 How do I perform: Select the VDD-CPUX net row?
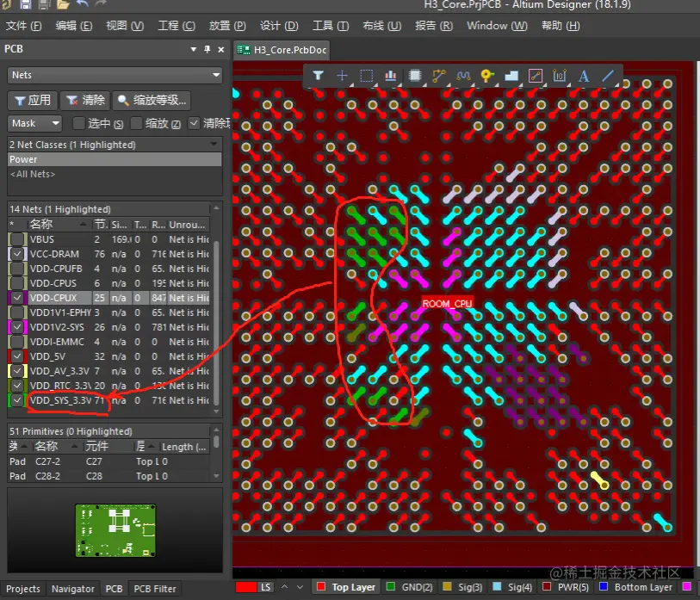click(108, 298)
